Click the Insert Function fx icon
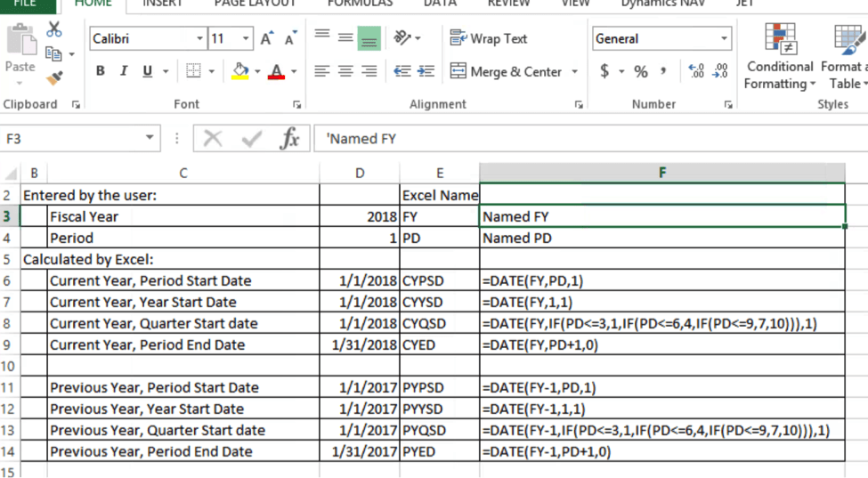The image size is (868, 478). (x=289, y=138)
